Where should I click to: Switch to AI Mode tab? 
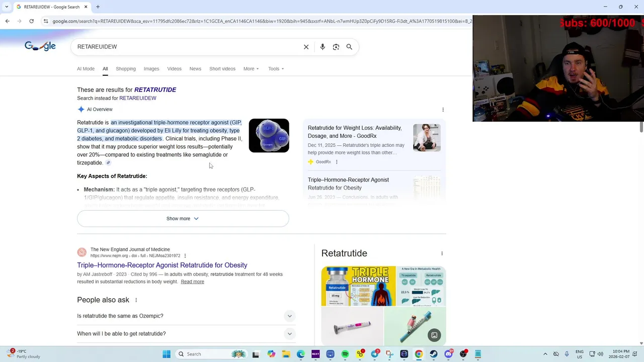pyautogui.click(x=86, y=69)
